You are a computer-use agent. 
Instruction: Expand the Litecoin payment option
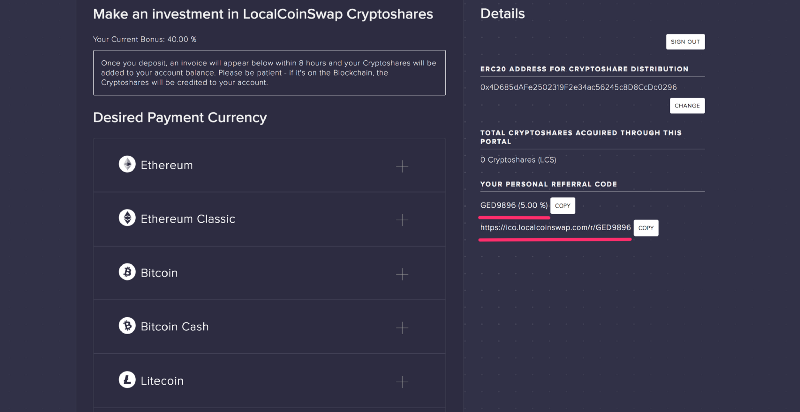[402, 381]
